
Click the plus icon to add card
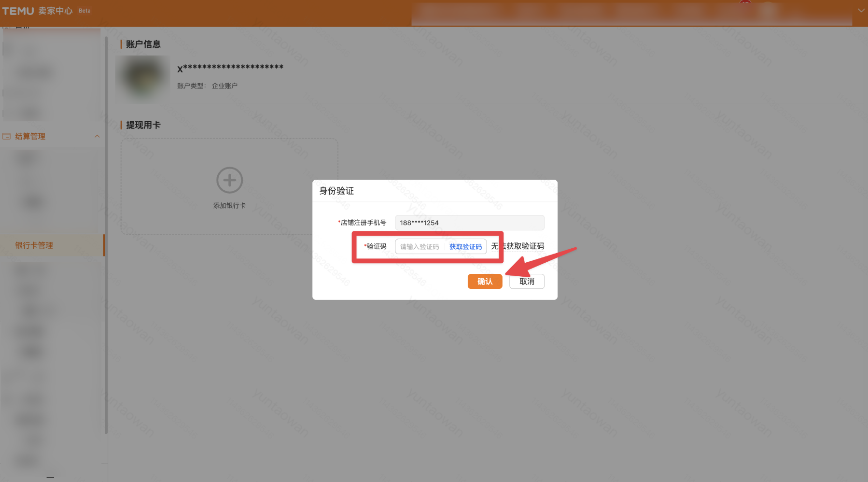[x=229, y=180]
